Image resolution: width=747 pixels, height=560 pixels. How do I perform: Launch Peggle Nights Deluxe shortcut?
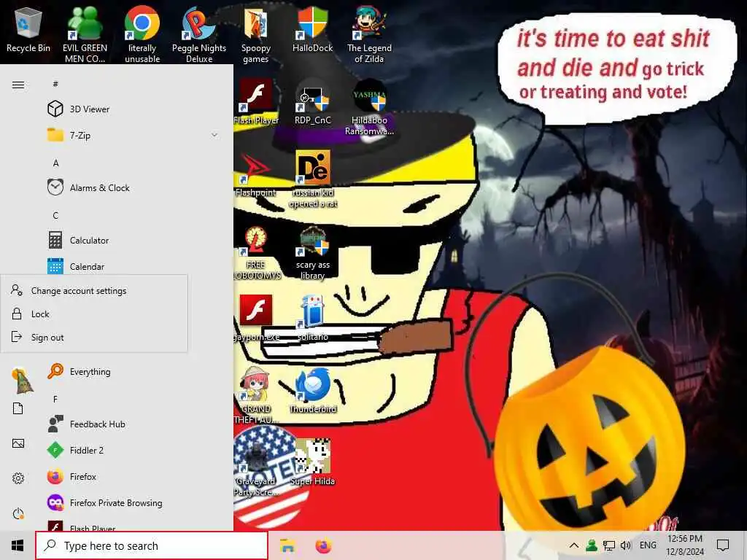click(199, 35)
